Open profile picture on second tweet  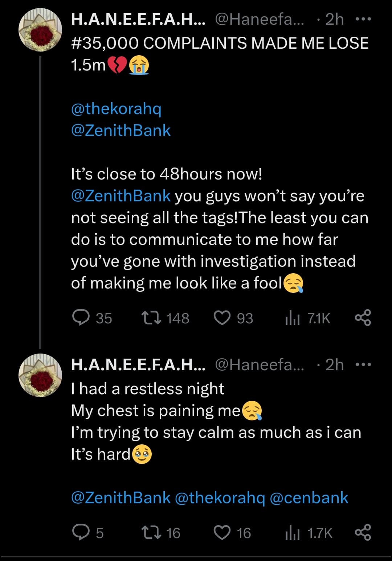pos(40,375)
